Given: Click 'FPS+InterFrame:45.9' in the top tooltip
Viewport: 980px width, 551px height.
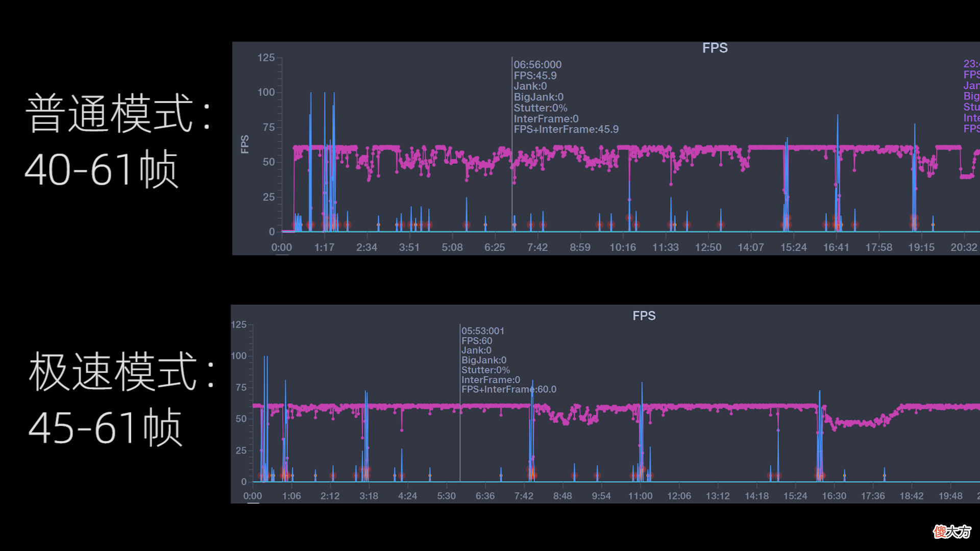Looking at the screenshot, I should pyautogui.click(x=566, y=129).
